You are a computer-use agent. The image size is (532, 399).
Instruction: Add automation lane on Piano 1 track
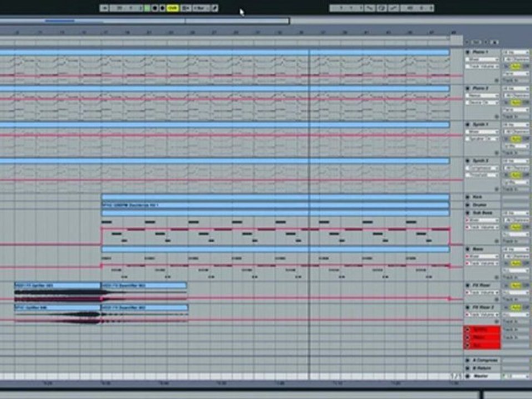(x=497, y=81)
